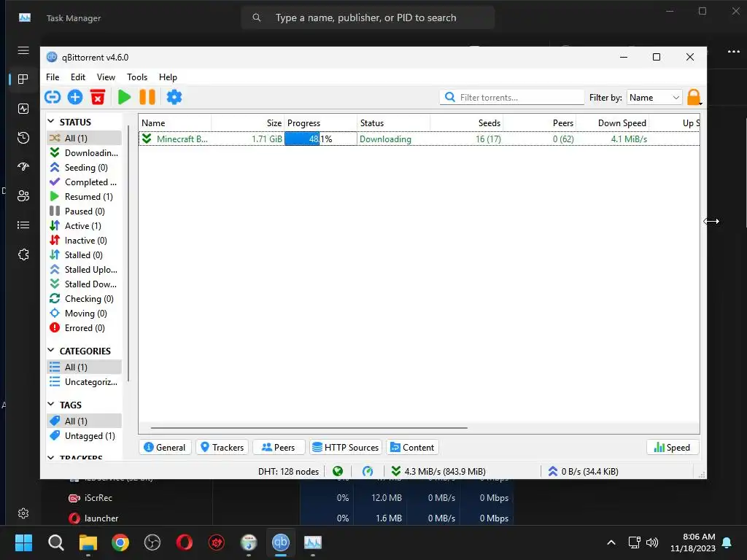747x560 pixels.
Task: Select the Uncategorized category
Action: [85, 382]
